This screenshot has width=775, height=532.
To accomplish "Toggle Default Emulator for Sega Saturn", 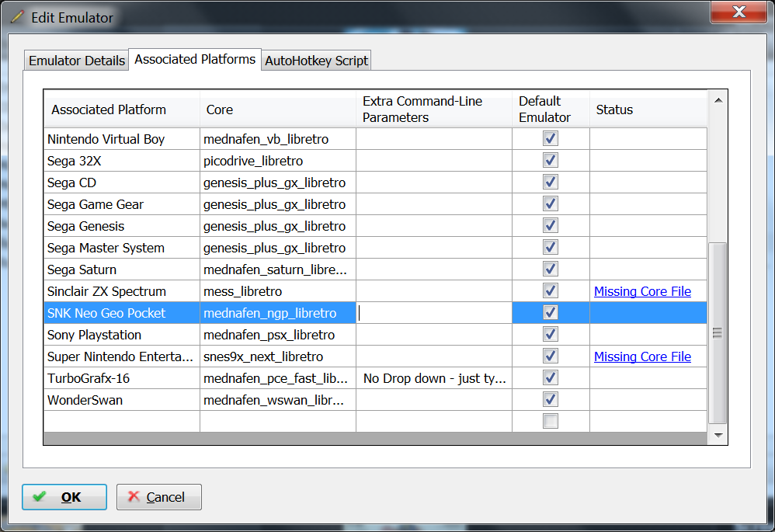I will coord(551,269).
